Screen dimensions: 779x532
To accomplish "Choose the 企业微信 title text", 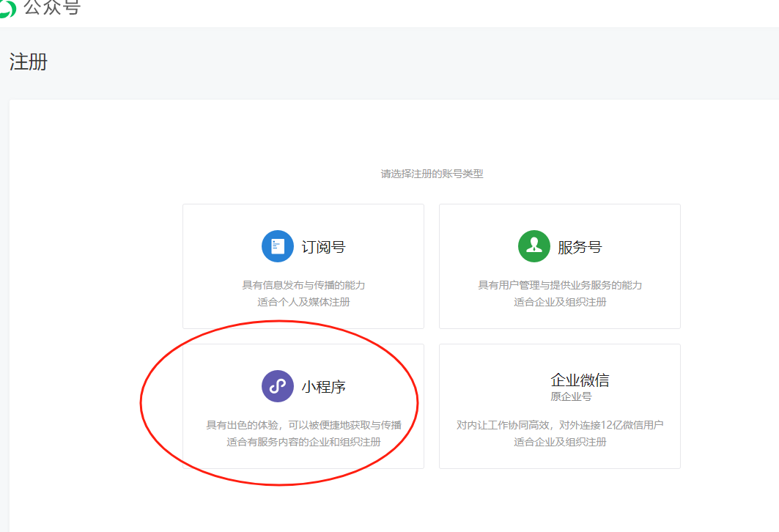I will 580,380.
